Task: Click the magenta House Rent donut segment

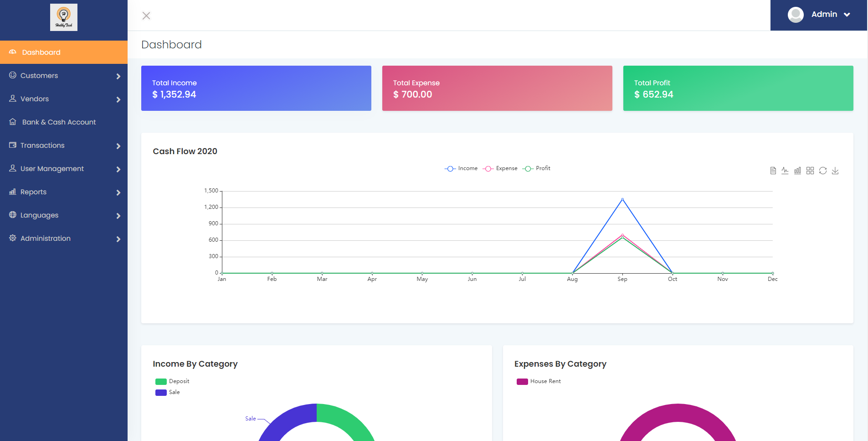Action: [x=678, y=413]
